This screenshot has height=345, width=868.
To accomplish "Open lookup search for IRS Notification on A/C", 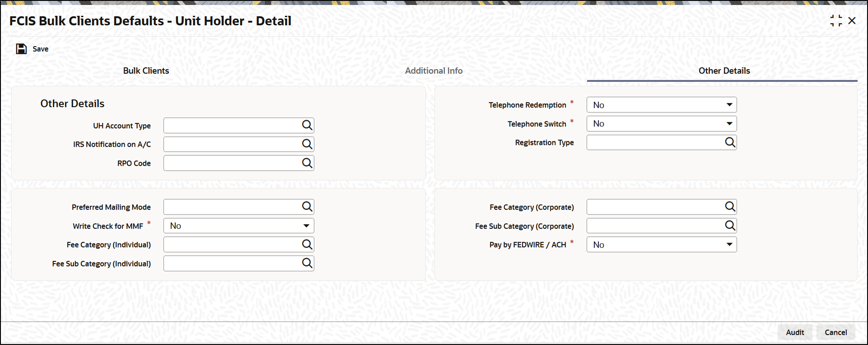I will (x=307, y=145).
